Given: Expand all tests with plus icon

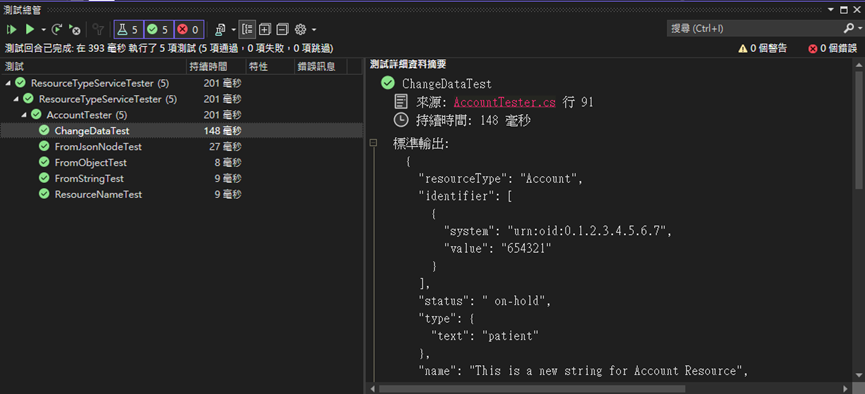Looking at the screenshot, I should point(265,29).
